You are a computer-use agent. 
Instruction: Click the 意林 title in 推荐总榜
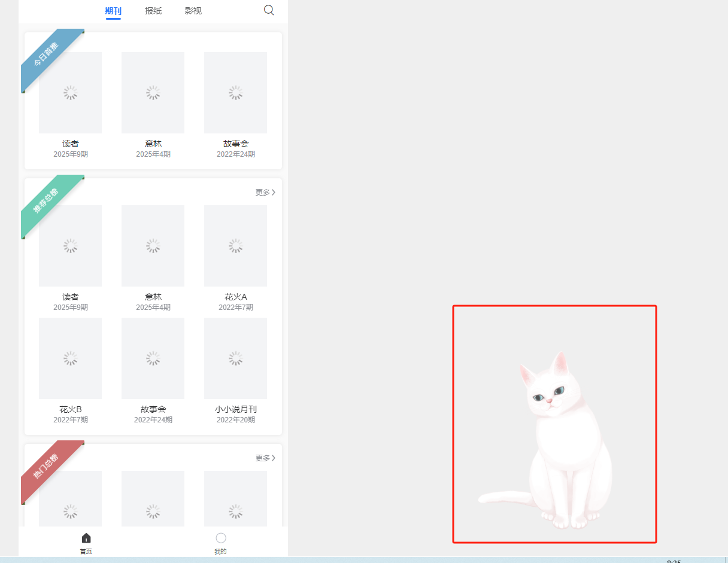(153, 297)
